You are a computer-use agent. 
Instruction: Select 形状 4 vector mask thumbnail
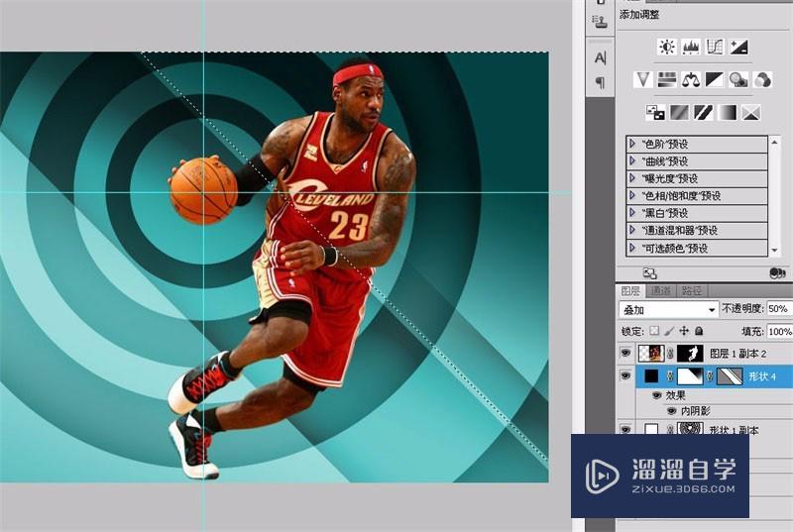point(730,376)
